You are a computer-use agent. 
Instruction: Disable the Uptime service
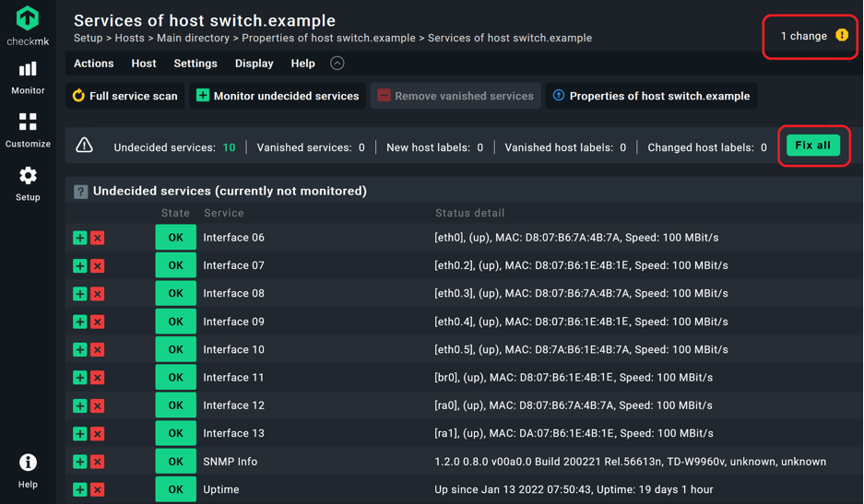click(98, 489)
